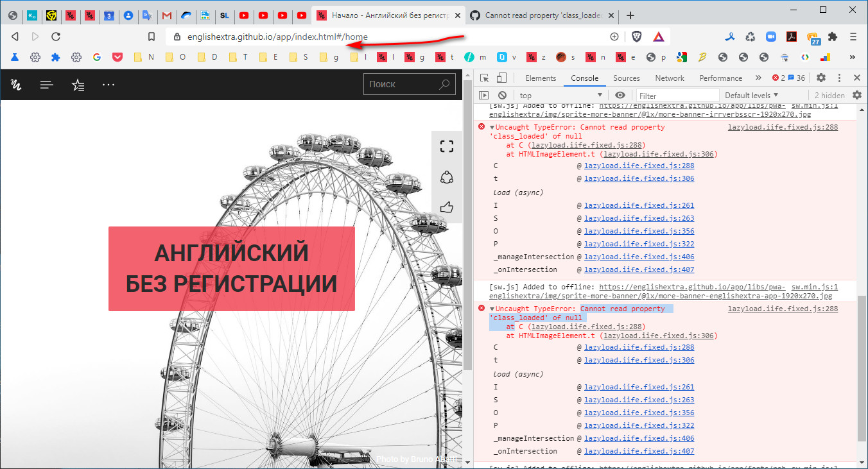Click the share icon on the page sidebar
The height and width of the screenshot is (469, 868).
[447, 177]
